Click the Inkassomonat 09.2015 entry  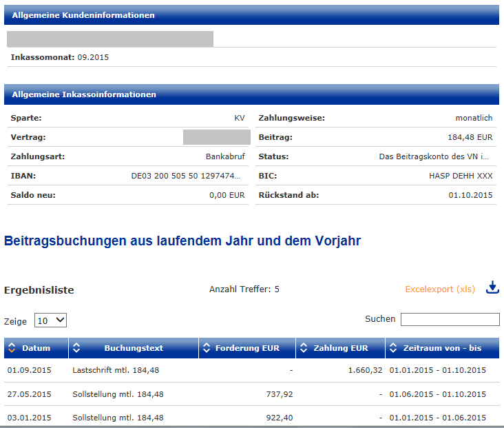(60, 57)
